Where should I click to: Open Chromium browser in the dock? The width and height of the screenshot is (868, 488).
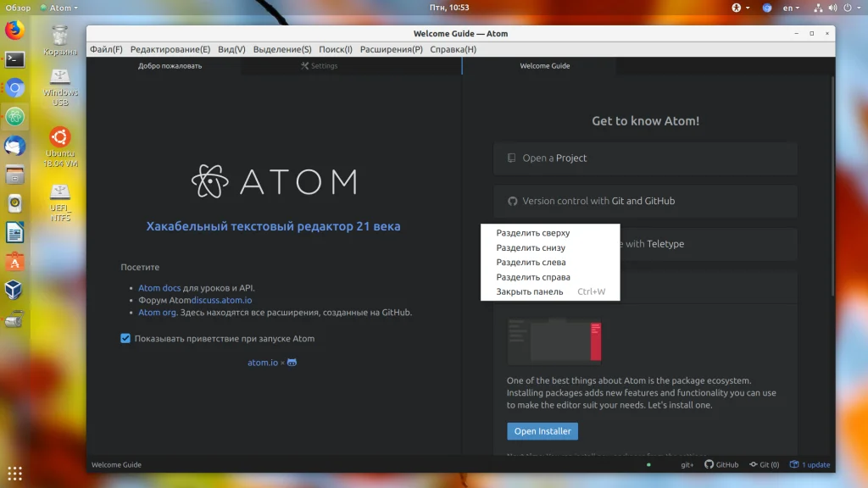coord(15,88)
